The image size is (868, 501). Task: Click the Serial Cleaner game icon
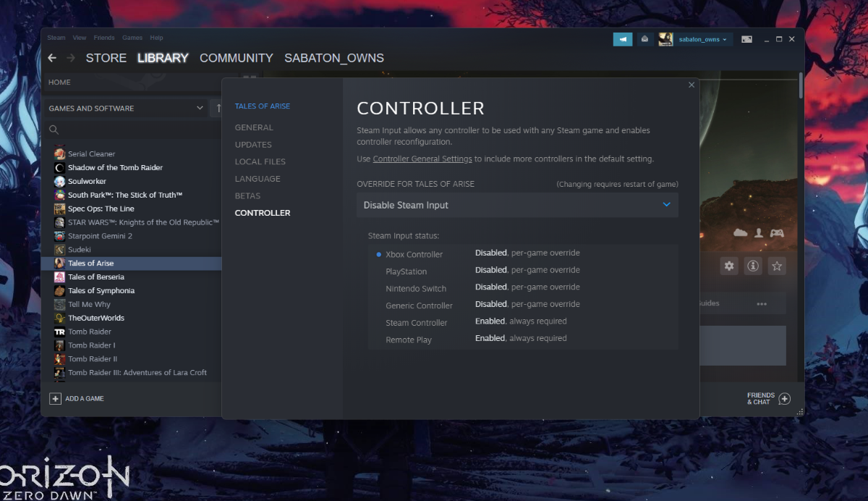60,153
